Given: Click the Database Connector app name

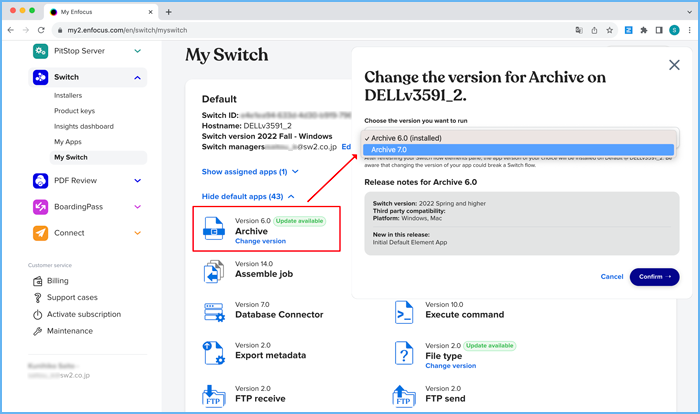Looking at the screenshot, I should tap(279, 314).
